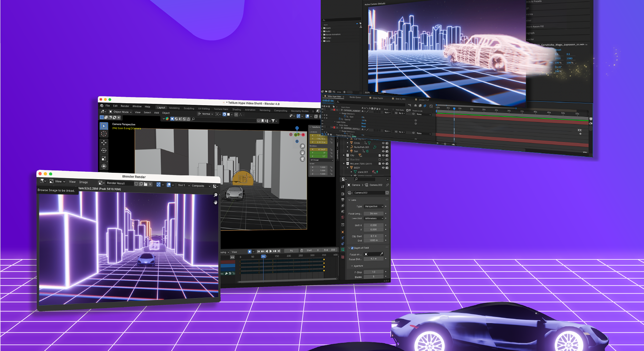Image resolution: width=644 pixels, height=351 pixels.
Task: Click zoom icon in Blender Render window
Action: pos(216,195)
